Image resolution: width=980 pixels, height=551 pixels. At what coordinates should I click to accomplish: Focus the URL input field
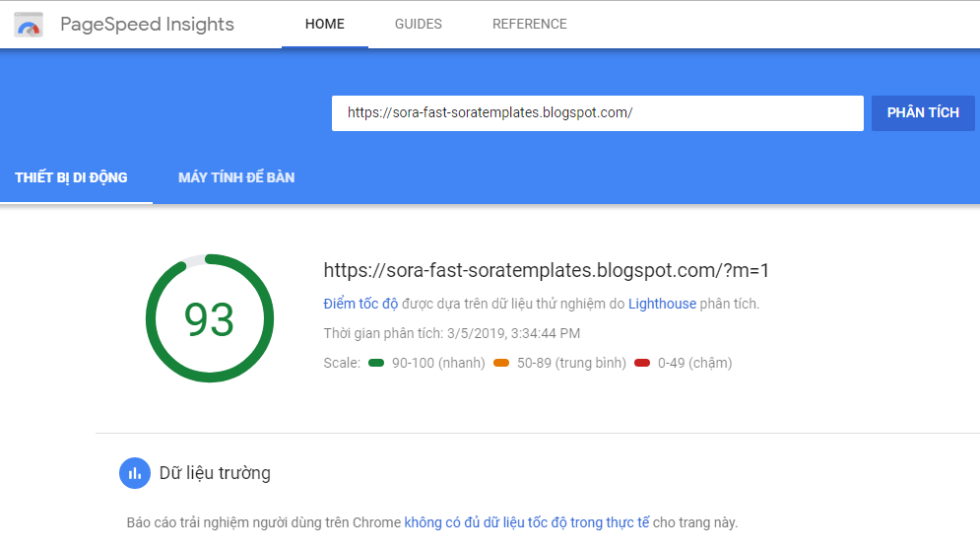(x=597, y=112)
